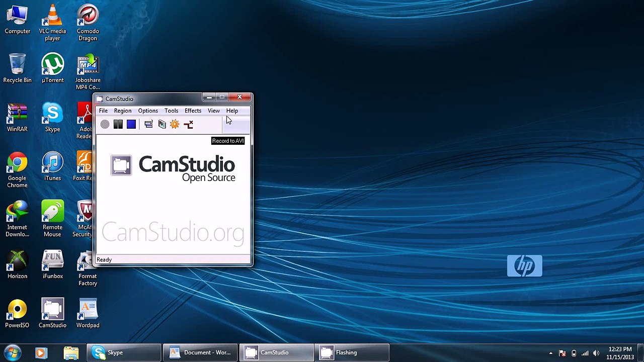Stop recording with the blue square button
The width and height of the screenshot is (644, 362).
(x=131, y=124)
